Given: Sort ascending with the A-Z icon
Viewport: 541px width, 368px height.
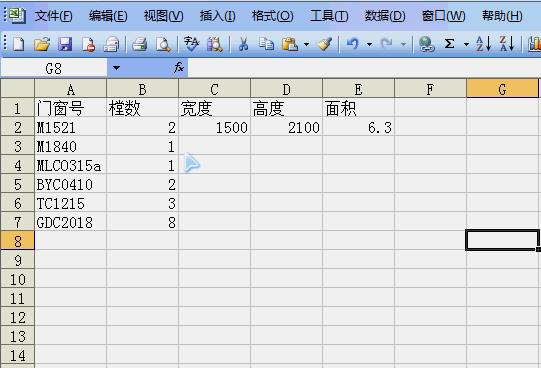Looking at the screenshot, I should tap(483, 44).
